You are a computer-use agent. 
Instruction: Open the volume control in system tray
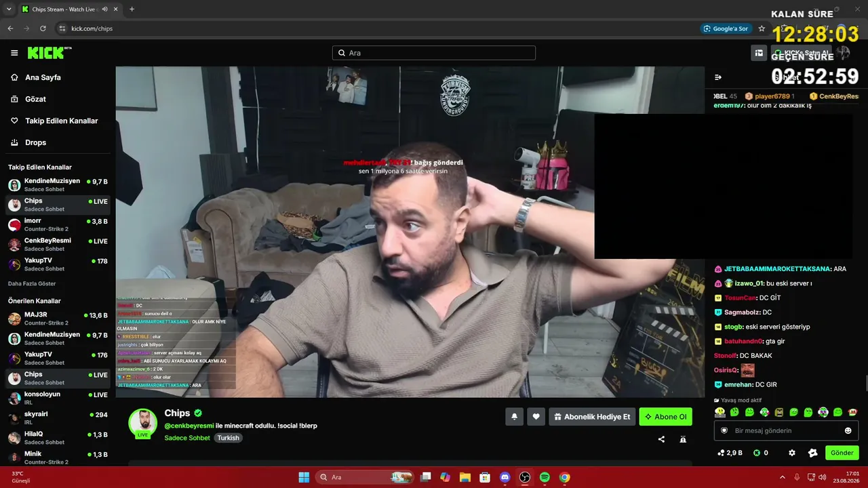point(823,477)
